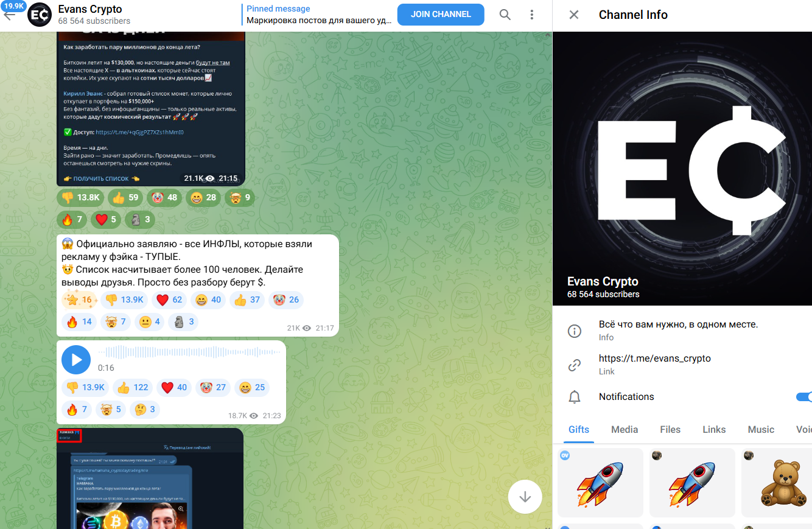This screenshot has width=812, height=529.
Task: Open the access link t.me/+qGjgPZ7XZs1hMmI0
Action: [139, 132]
